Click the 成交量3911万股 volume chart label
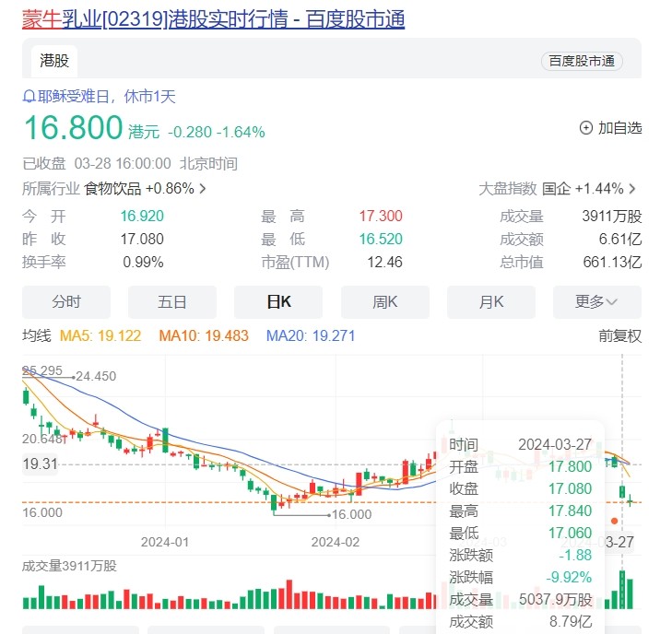The height and width of the screenshot is (634, 672). point(69,566)
